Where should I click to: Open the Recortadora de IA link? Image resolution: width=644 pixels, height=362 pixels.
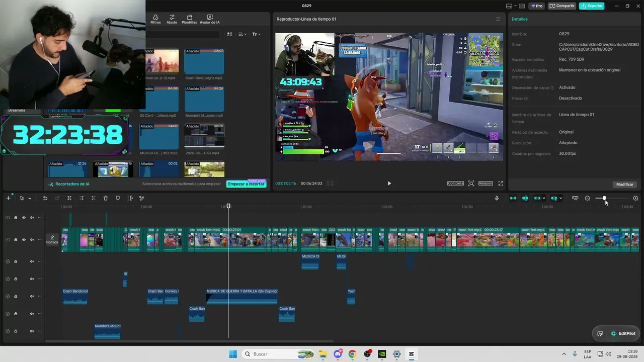[x=69, y=184]
